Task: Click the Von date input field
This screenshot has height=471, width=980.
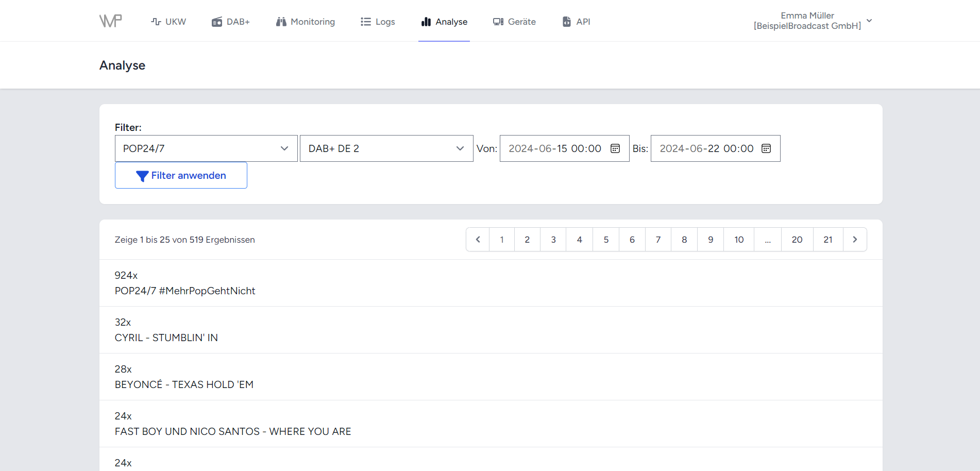Action: click(564, 148)
